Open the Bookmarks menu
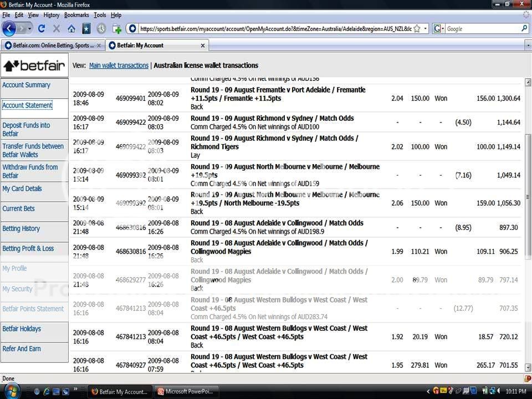The width and height of the screenshot is (532, 399). click(x=76, y=15)
